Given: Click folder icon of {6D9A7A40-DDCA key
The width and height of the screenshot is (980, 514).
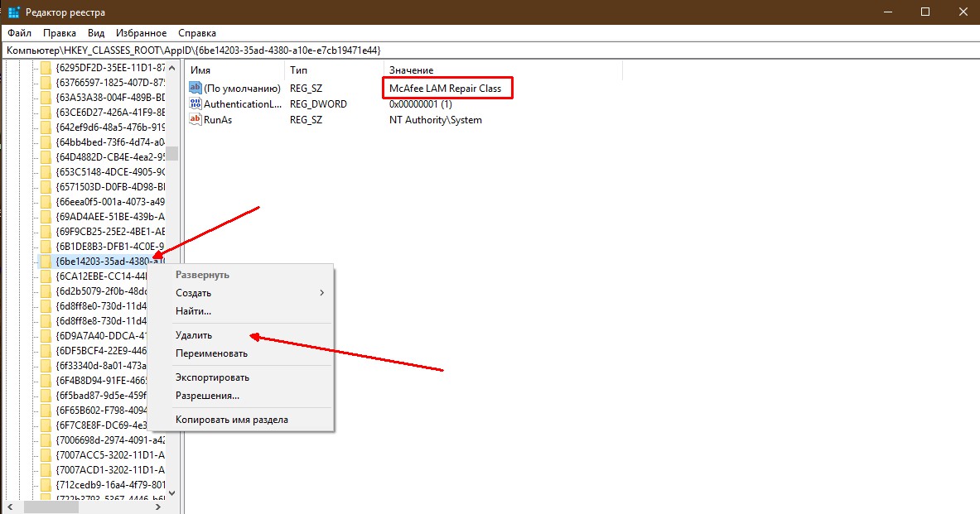Looking at the screenshot, I should click(x=46, y=336).
